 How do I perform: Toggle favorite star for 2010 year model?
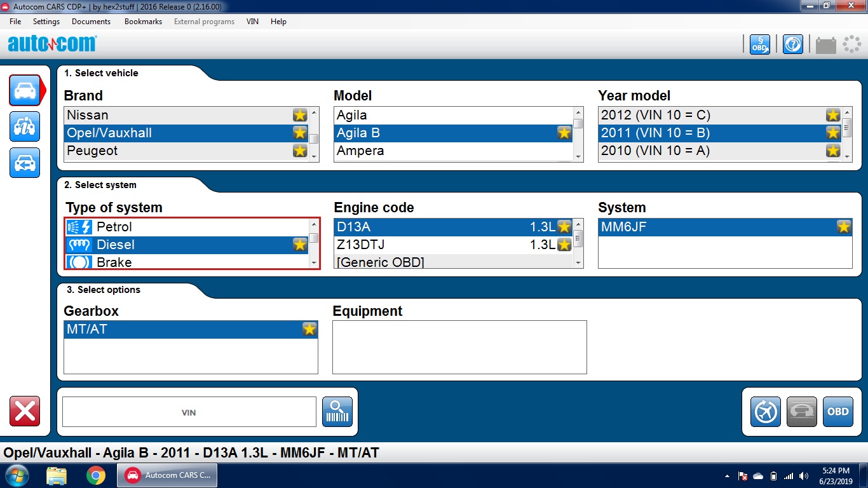833,151
